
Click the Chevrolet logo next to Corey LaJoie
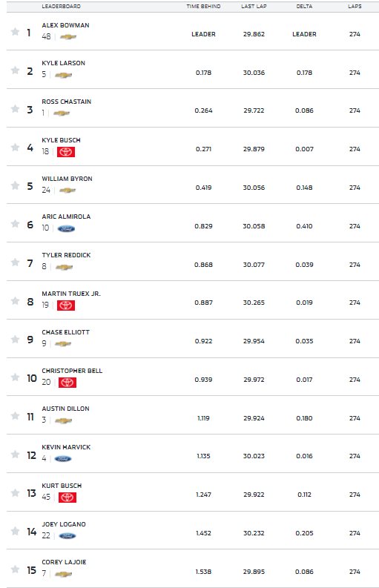pyautogui.click(x=64, y=574)
